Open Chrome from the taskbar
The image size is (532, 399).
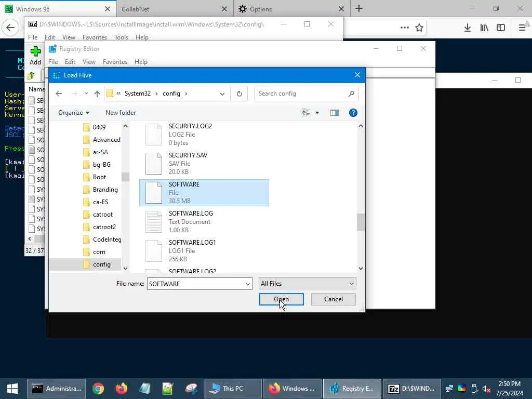coord(98,389)
